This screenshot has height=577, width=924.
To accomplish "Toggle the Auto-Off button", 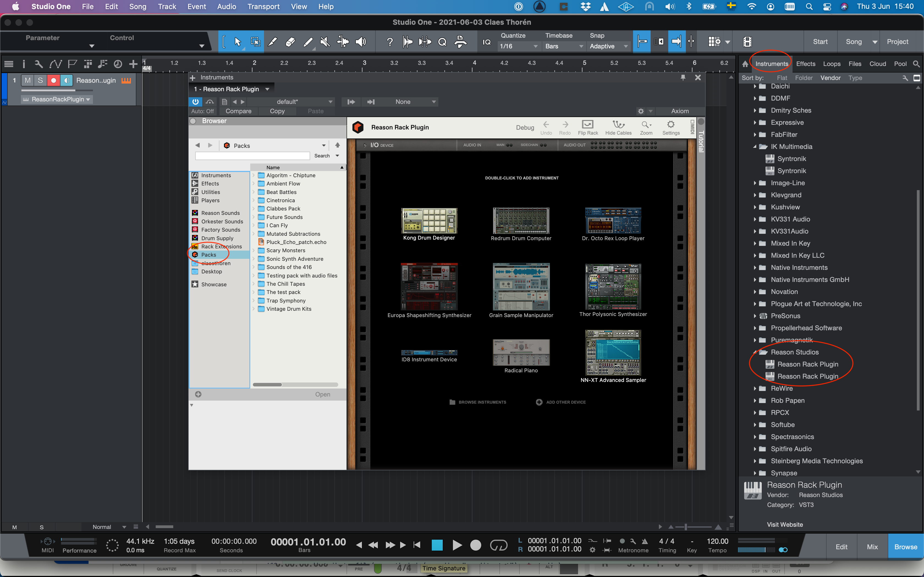I will (203, 110).
